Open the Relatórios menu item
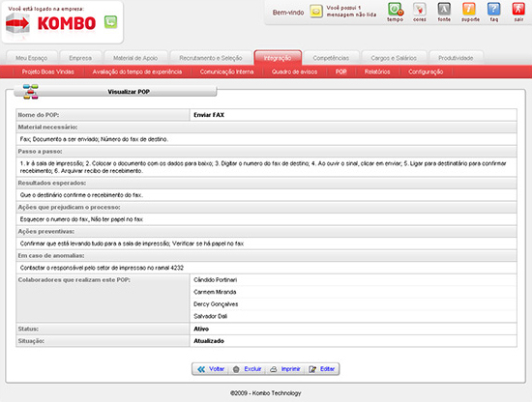 (377, 72)
